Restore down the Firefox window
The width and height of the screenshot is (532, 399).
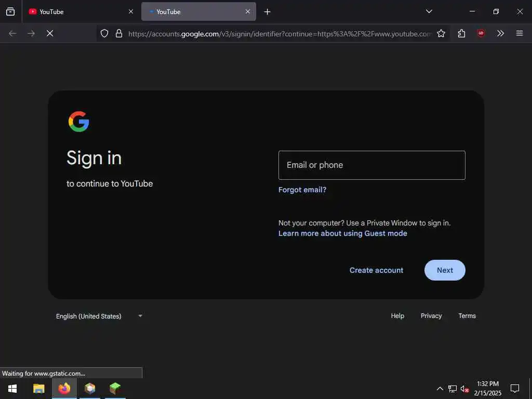click(x=496, y=11)
